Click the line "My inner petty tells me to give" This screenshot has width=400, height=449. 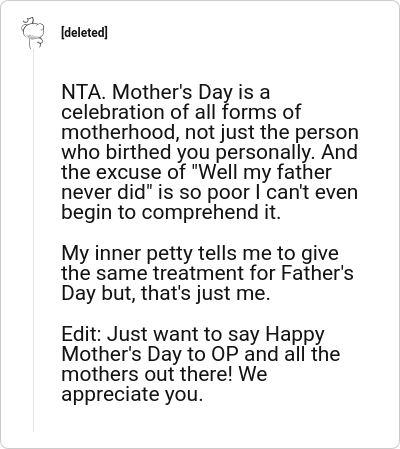(200, 253)
